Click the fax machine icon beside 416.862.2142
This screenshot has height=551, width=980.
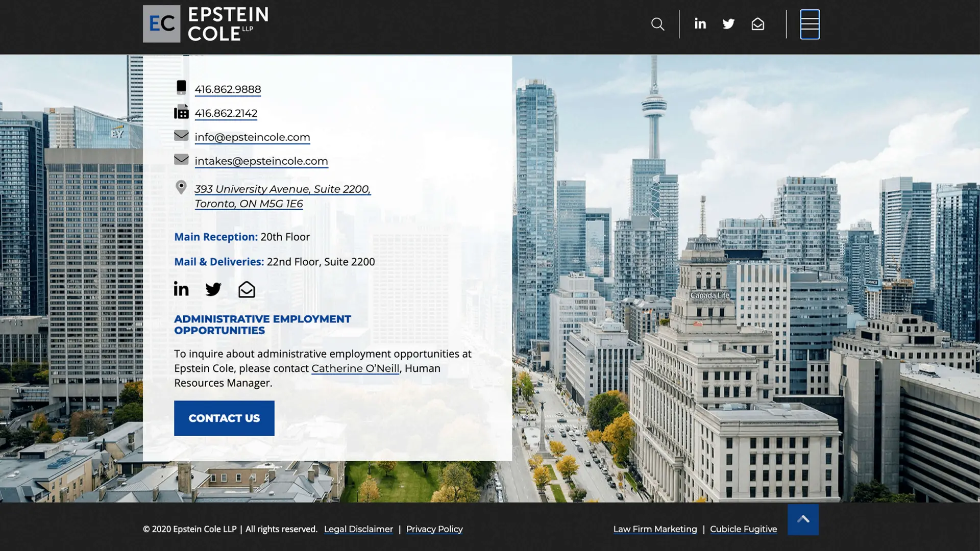coord(181,112)
